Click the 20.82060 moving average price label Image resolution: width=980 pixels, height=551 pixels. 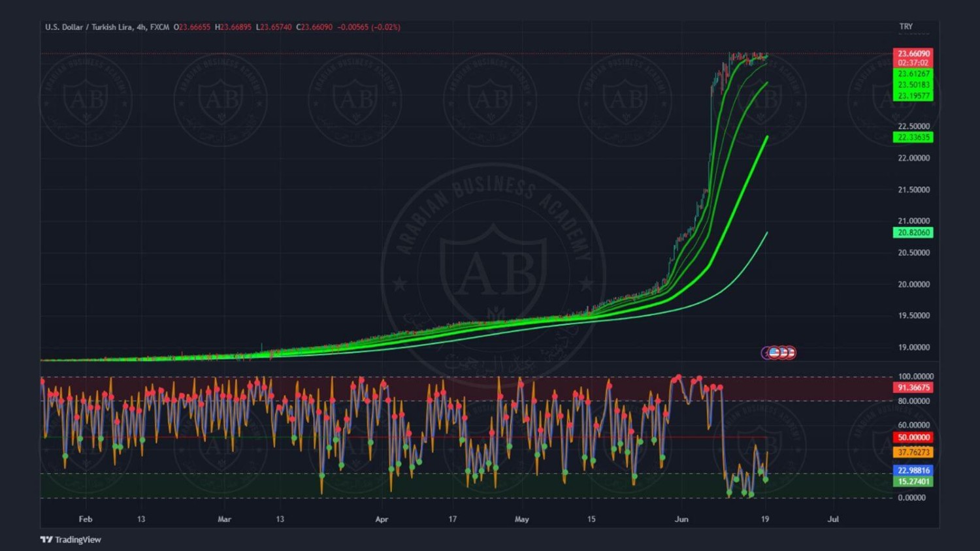coord(913,232)
